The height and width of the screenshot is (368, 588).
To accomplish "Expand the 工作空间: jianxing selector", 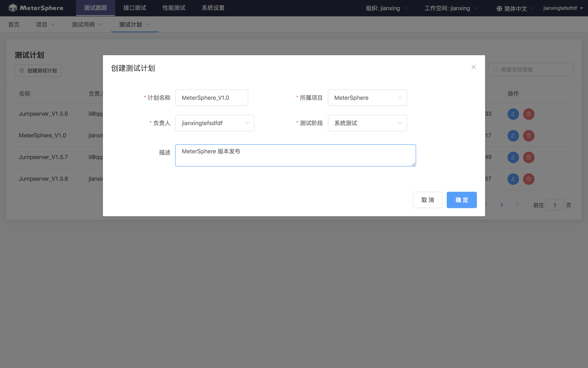I will coord(451,8).
